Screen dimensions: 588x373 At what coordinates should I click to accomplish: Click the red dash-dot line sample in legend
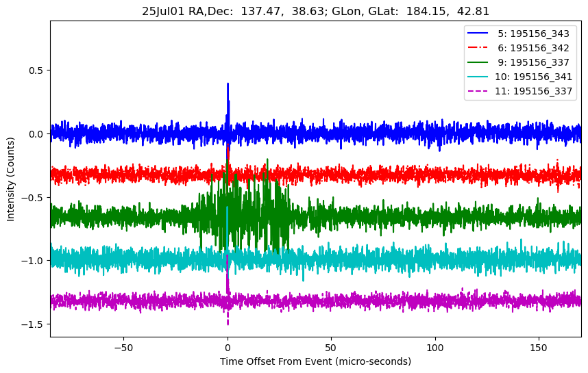point(478,47)
